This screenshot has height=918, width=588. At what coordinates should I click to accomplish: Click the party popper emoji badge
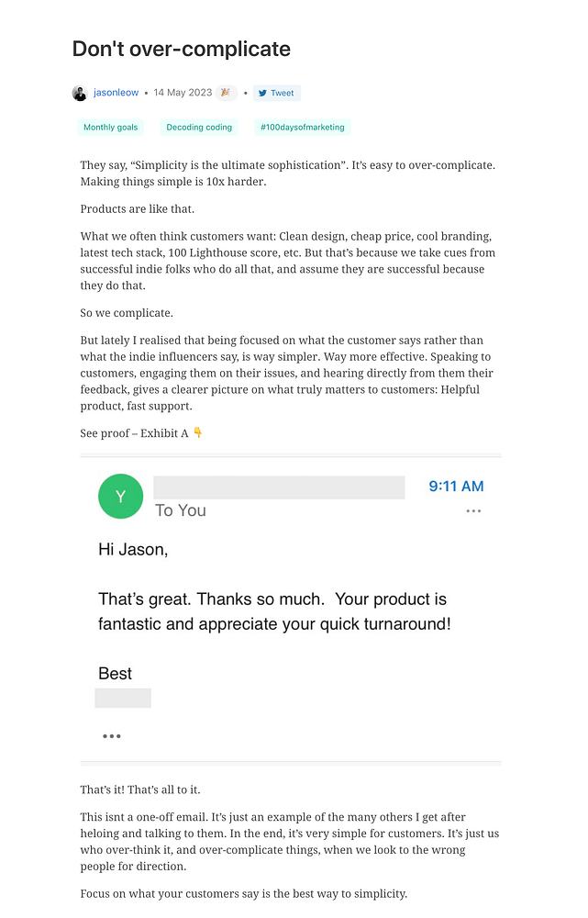click(226, 93)
